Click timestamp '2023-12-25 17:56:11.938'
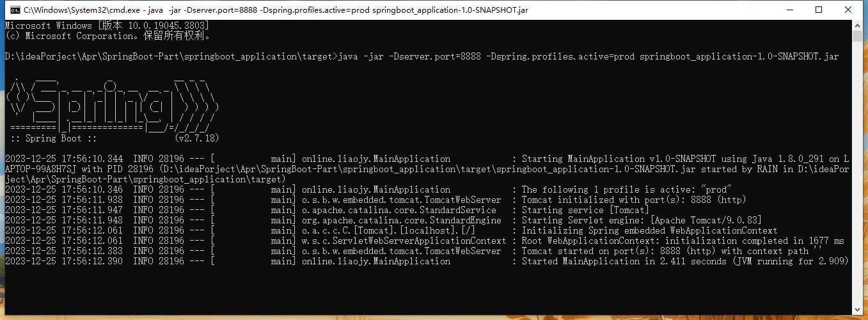This screenshot has height=320, width=868. [64, 200]
